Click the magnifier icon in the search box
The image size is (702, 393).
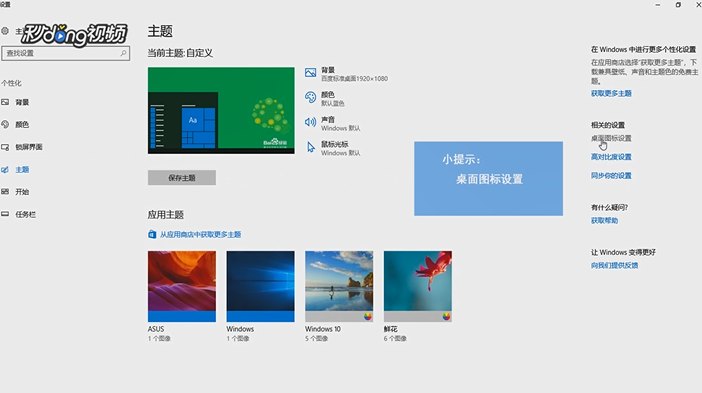coord(123,53)
